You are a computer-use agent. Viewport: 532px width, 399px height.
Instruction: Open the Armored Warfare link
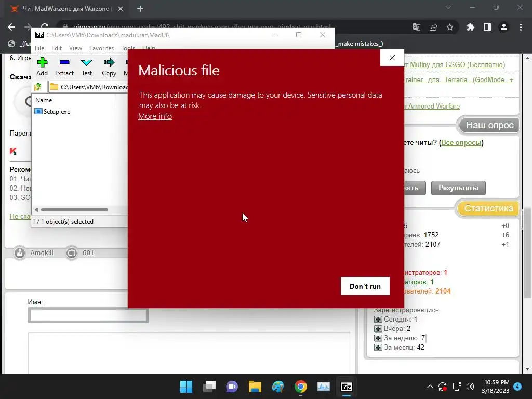(x=432, y=106)
